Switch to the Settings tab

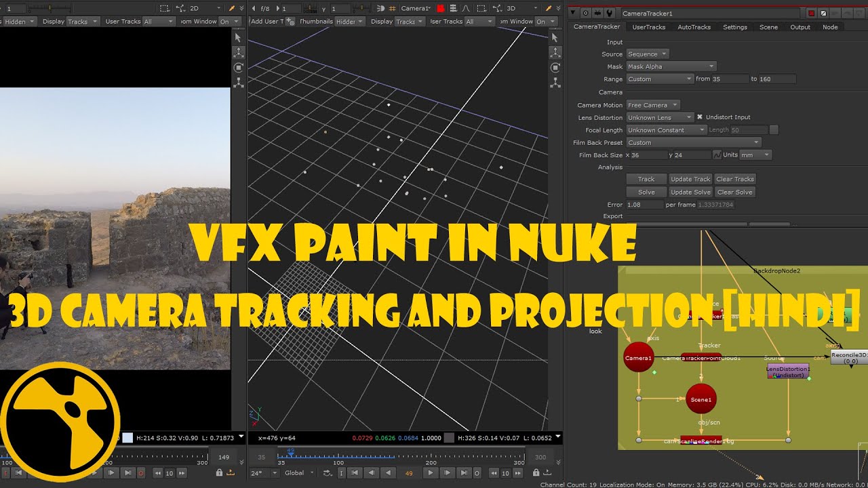(735, 27)
